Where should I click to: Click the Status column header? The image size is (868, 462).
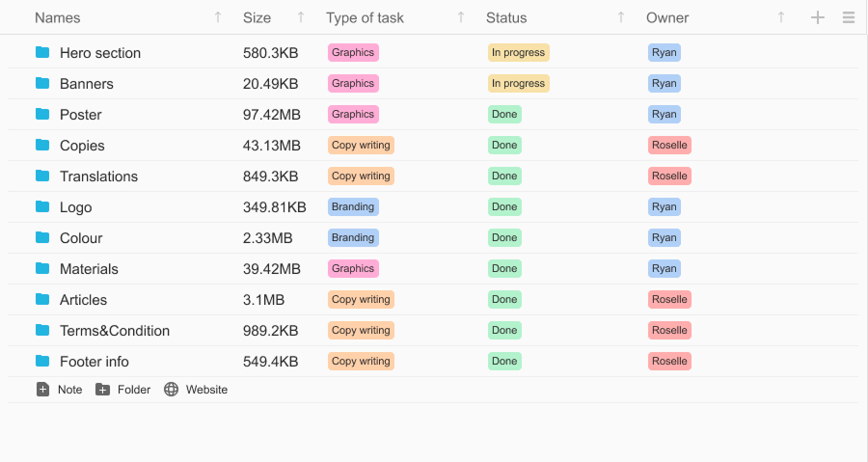point(506,17)
